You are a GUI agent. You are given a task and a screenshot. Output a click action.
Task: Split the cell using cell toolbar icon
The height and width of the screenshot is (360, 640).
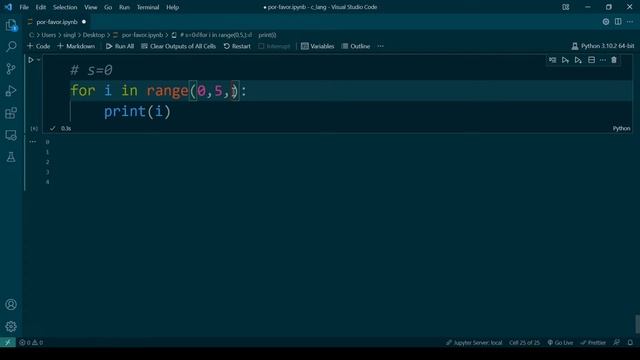[591, 60]
